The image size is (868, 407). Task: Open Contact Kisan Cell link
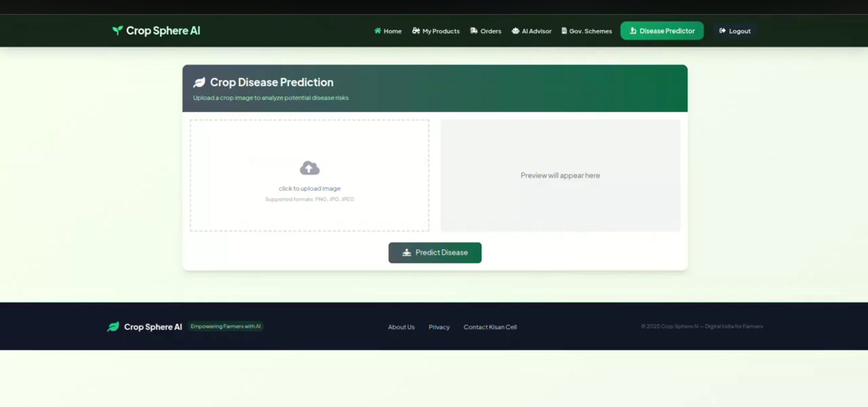pos(490,327)
